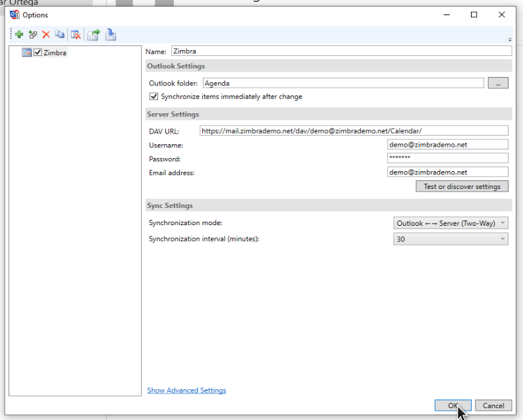Image resolution: width=523 pixels, height=420 pixels.
Task: Minimize the Options window
Action: click(x=447, y=14)
